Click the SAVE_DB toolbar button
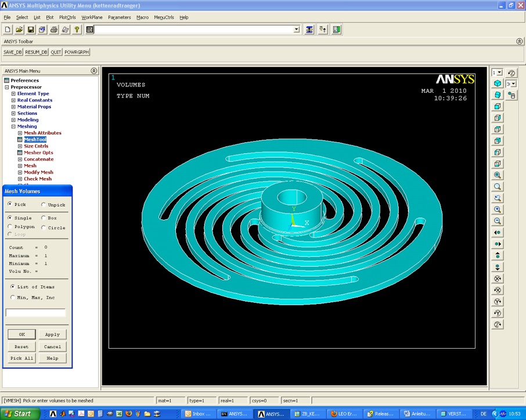This screenshot has height=420, width=526. 13,52
